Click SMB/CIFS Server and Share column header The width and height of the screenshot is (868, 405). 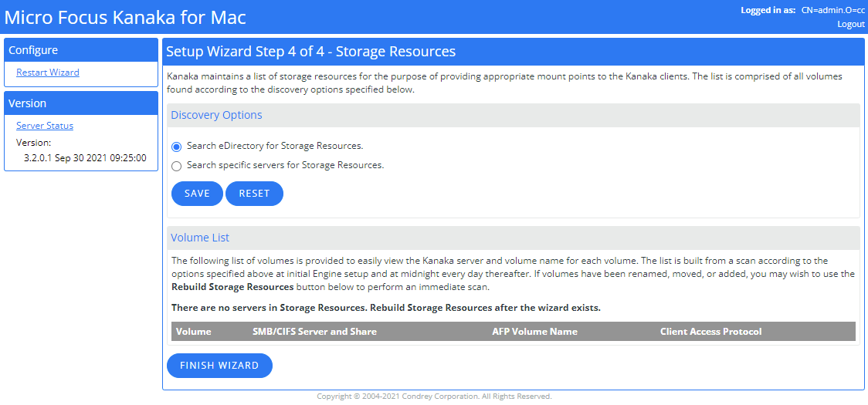[314, 332]
